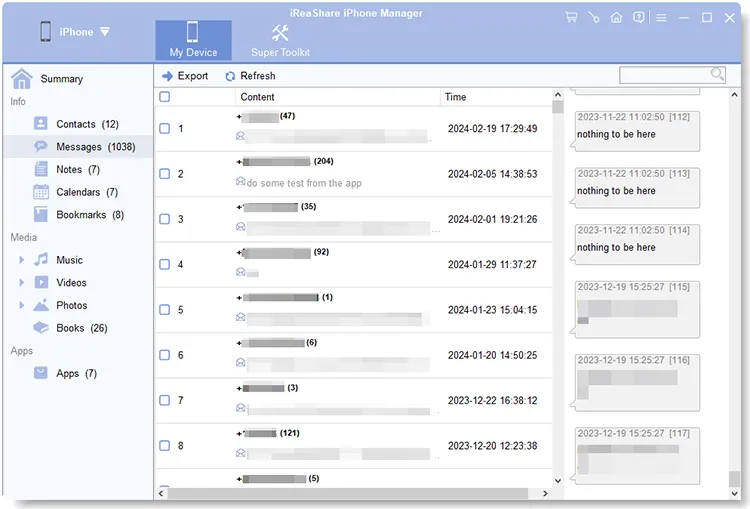Check the box for message row 2
The height and width of the screenshot is (509, 750).
click(165, 174)
